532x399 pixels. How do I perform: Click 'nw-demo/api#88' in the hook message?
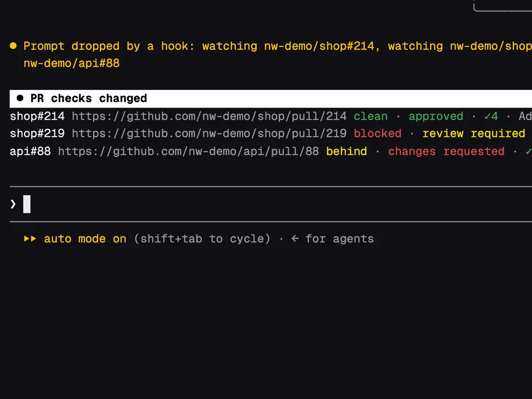coord(71,63)
